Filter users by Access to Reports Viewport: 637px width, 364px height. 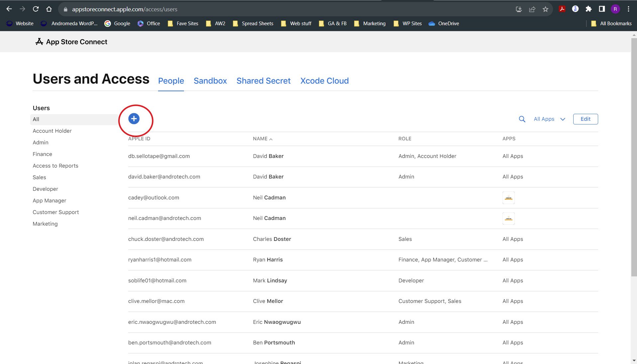click(55, 166)
